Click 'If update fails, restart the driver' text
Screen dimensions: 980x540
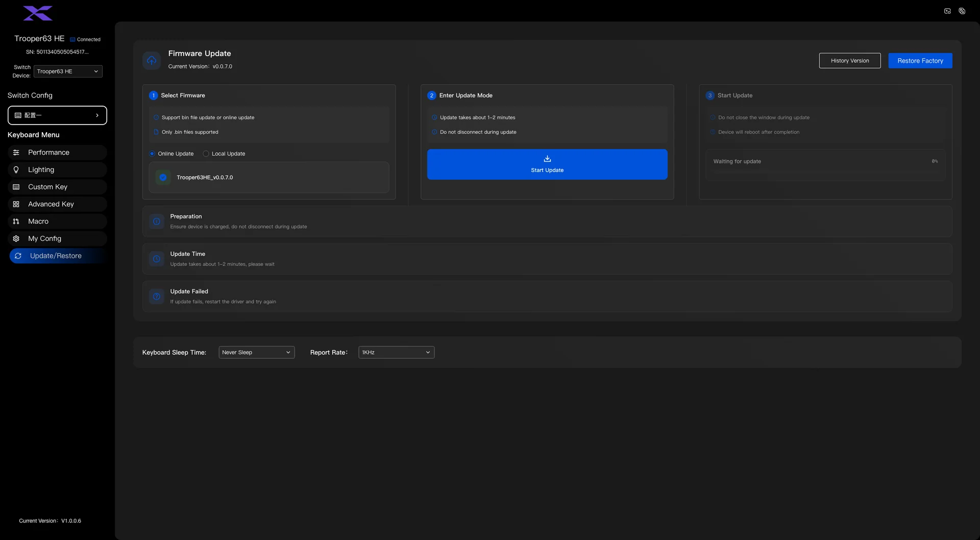(223, 302)
